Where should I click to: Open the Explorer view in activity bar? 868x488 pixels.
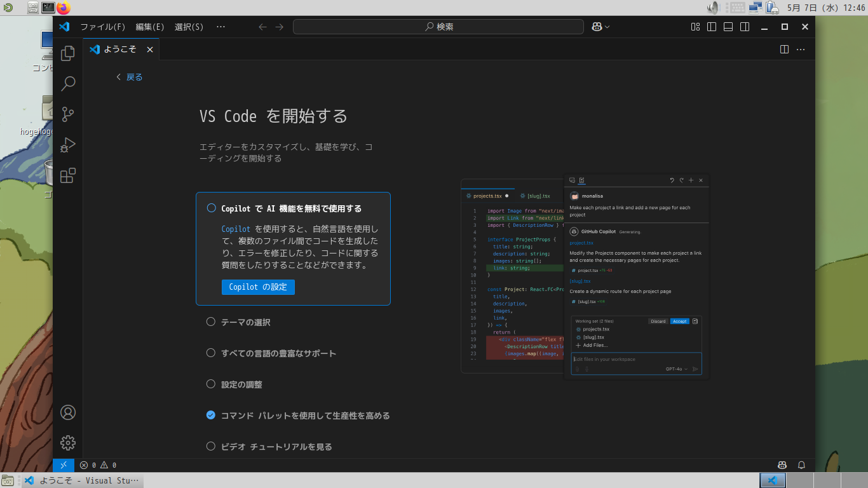(x=68, y=53)
